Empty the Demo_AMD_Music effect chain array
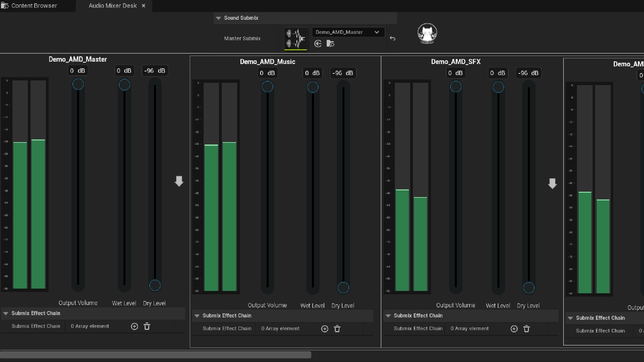644x362 pixels. point(337,329)
